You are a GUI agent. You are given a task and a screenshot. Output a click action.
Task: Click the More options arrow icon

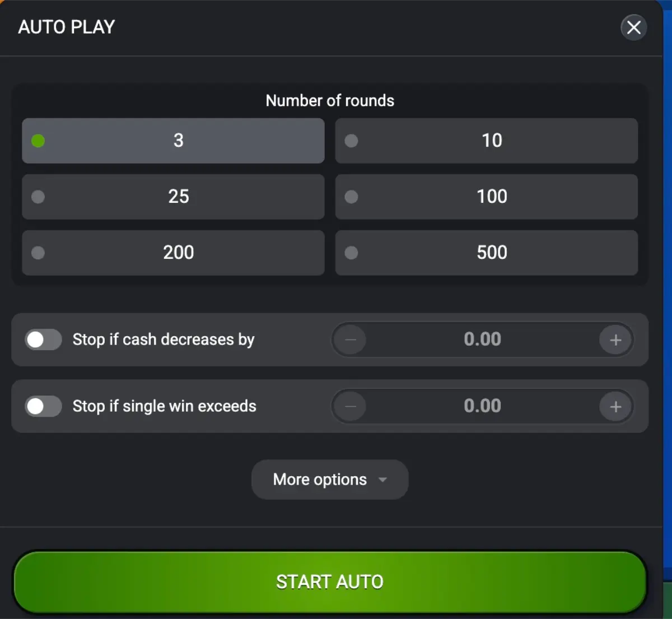click(383, 480)
